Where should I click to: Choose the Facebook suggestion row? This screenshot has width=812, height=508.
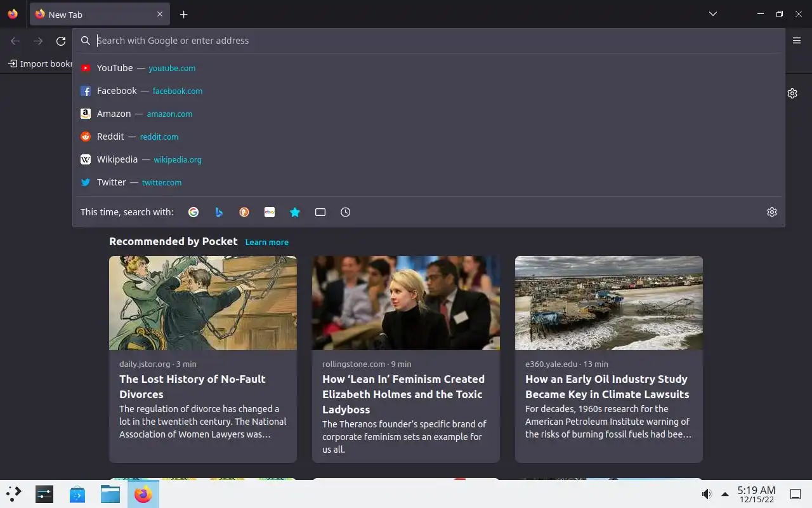tap(429, 91)
